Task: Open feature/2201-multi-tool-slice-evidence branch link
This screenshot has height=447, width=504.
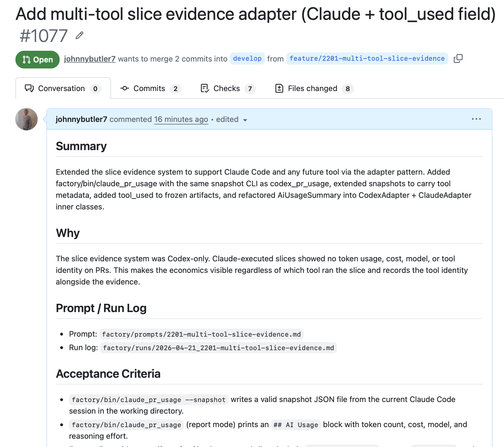Action: pos(367,58)
